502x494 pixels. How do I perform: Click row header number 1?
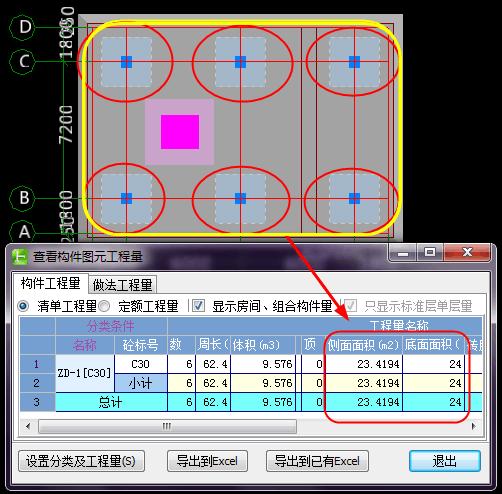37,364
